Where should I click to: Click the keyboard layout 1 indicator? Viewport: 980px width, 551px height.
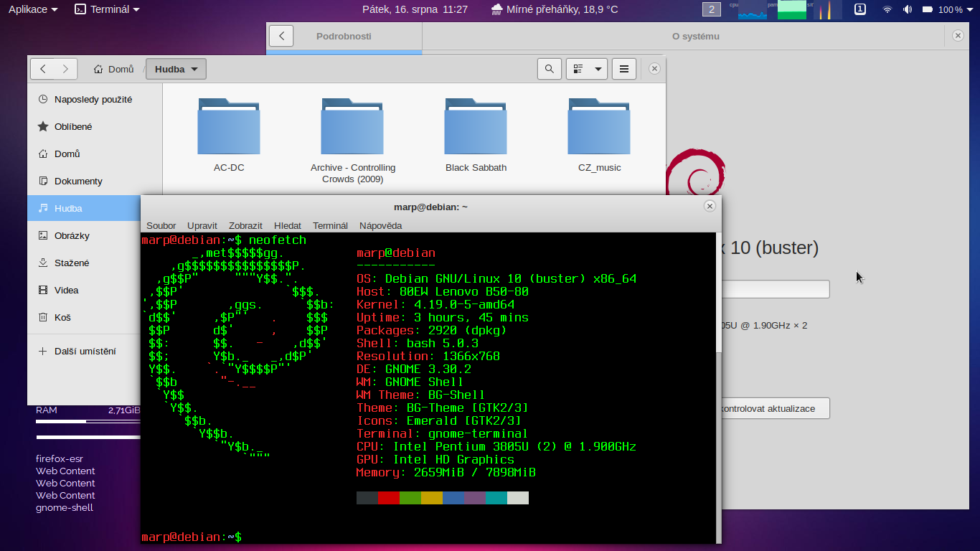tap(860, 9)
